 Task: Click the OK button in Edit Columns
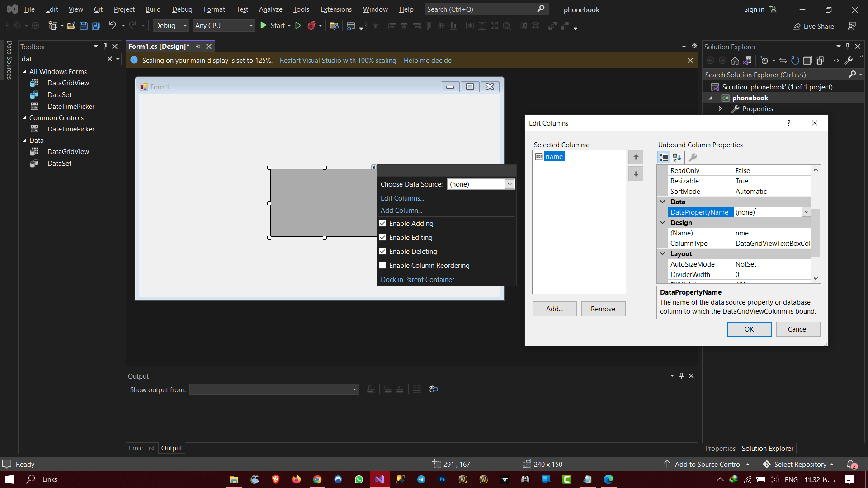point(749,329)
